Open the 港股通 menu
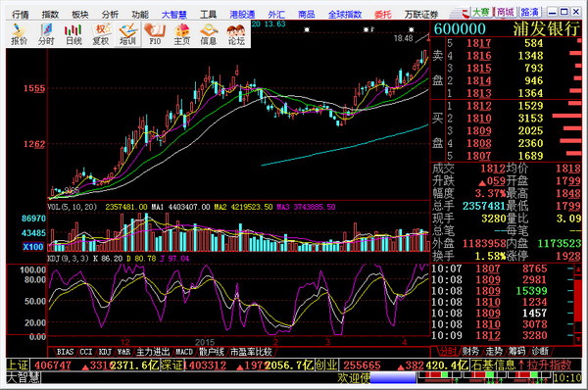 [x=242, y=15]
